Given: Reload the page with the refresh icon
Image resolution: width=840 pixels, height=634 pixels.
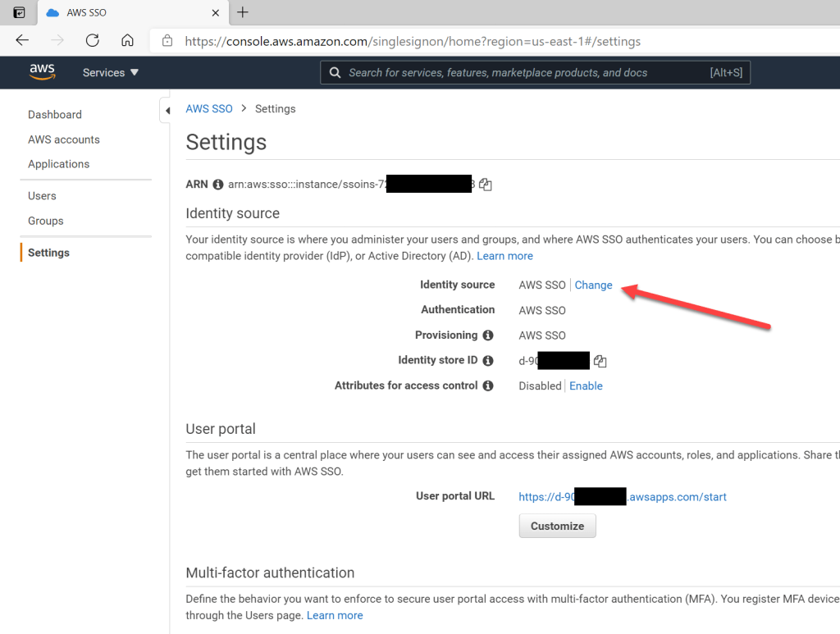Looking at the screenshot, I should (x=92, y=40).
